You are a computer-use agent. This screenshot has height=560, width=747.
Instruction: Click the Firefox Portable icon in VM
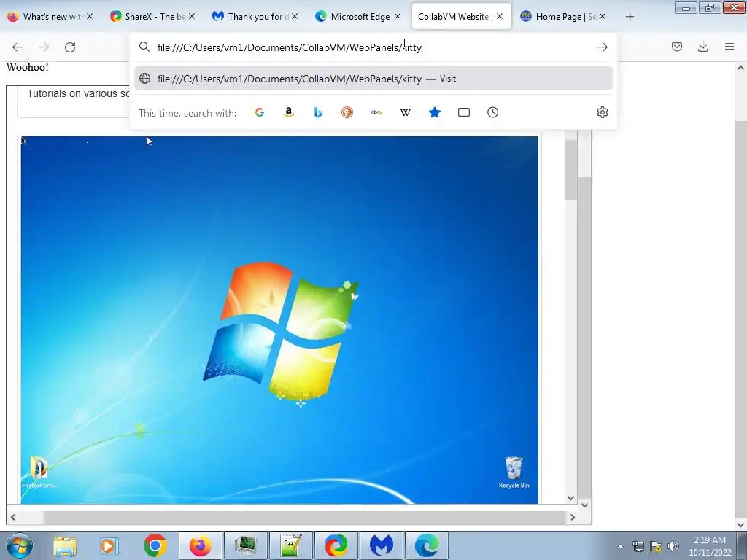(39, 472)
